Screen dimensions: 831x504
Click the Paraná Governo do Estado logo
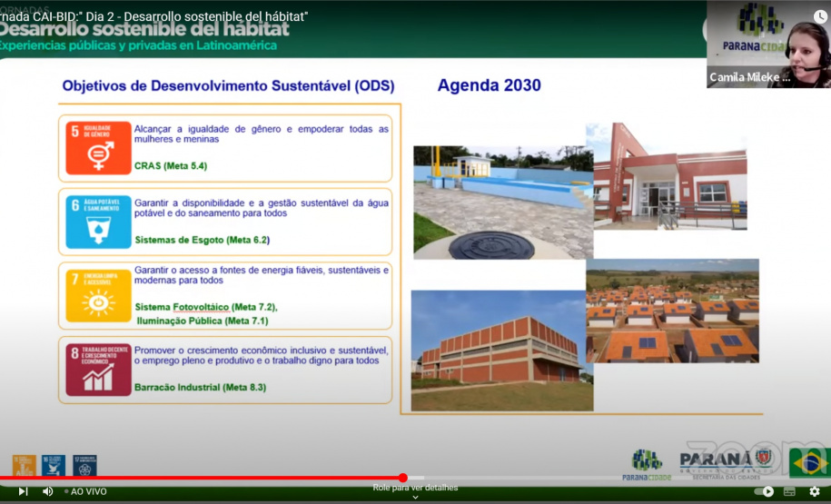[x=726, y=464]
